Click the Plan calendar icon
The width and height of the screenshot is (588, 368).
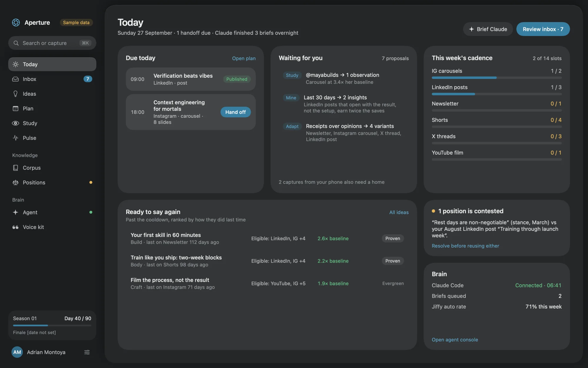16,108
